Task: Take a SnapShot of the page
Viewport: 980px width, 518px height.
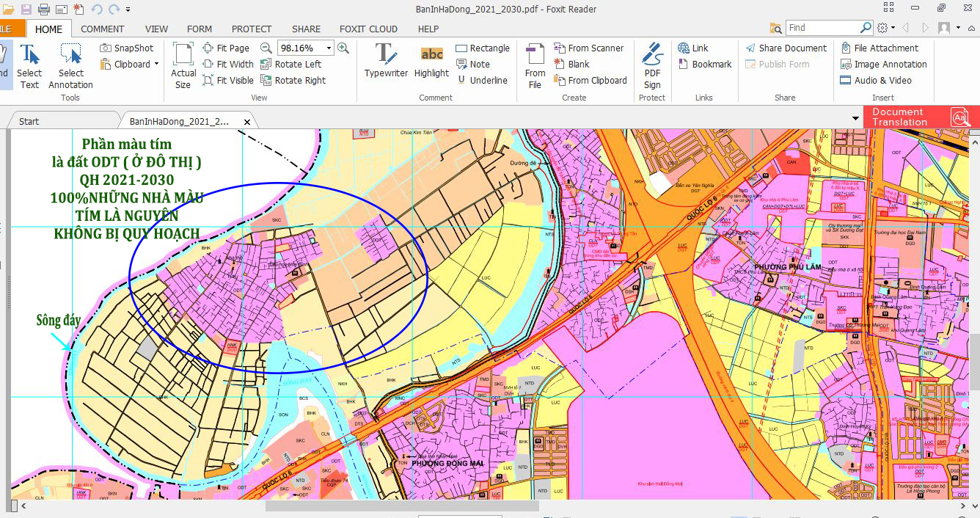Action: [127, 48]
